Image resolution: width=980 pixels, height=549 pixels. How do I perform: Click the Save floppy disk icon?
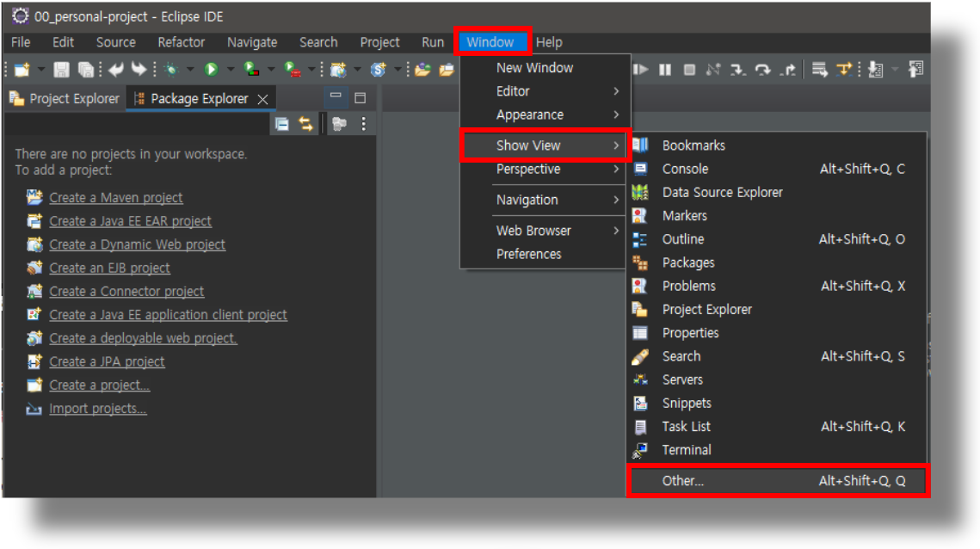61,70
